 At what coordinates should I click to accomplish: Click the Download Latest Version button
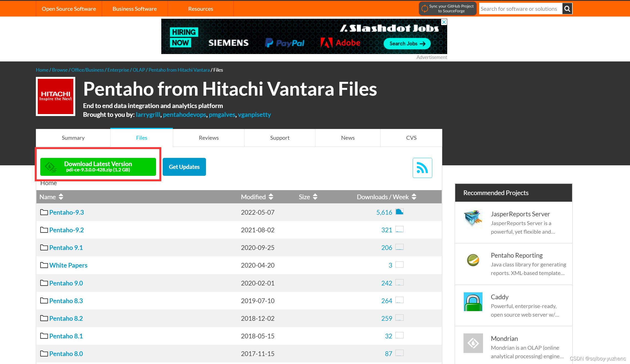tap(98, 166)
